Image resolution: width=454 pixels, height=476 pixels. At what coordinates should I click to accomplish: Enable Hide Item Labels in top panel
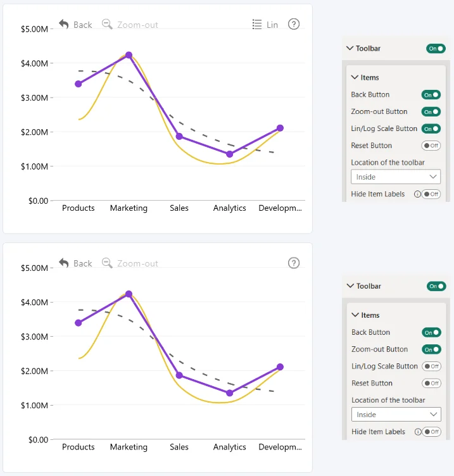point(431,194)
